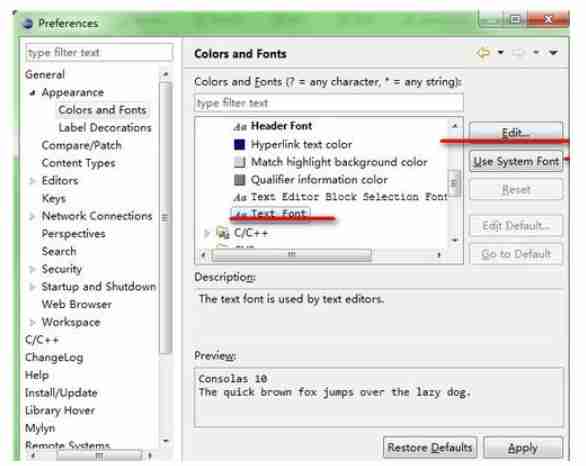This screenshot has width=586, height=466.
Task: Click the Text Editor Block Selection Font icon
Action: pyautogui.click(x=240, y=197)
